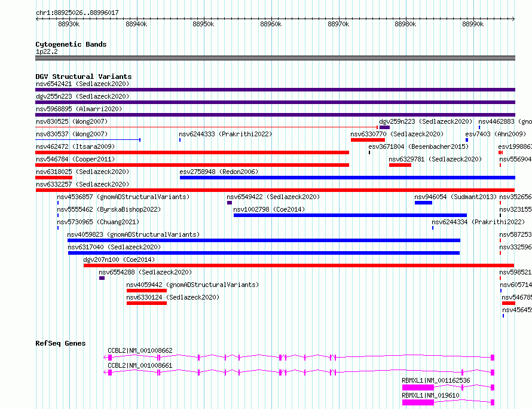This screenshot has width=532, height=409.
Task: Select the 1p22.2 cytoband bar
Action: click(x=275, y=58)
